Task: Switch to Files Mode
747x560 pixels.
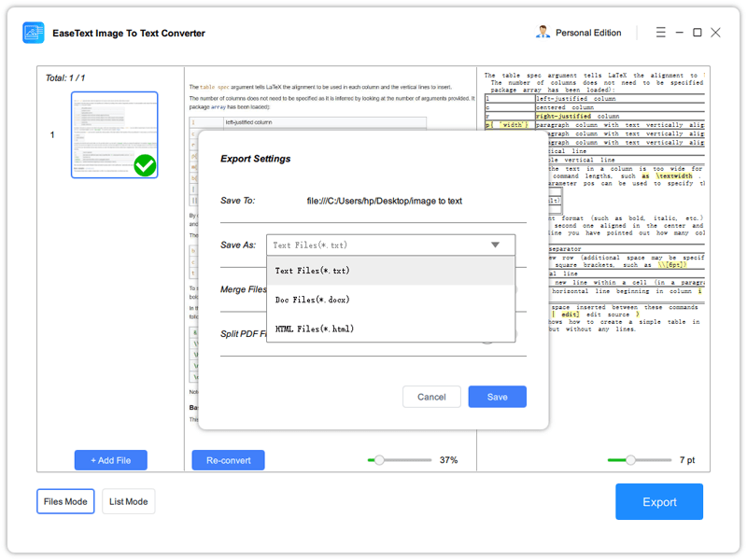Action: pos(65,501)
